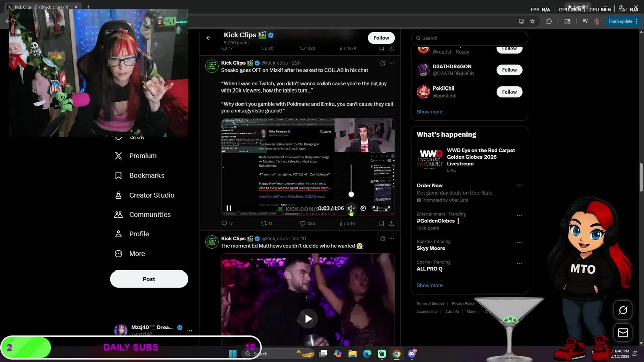The width and height of the screenshot is (644, 362).
Task: Go back using the arrow beside Kick Clips
Action: (x=209, y=38)
